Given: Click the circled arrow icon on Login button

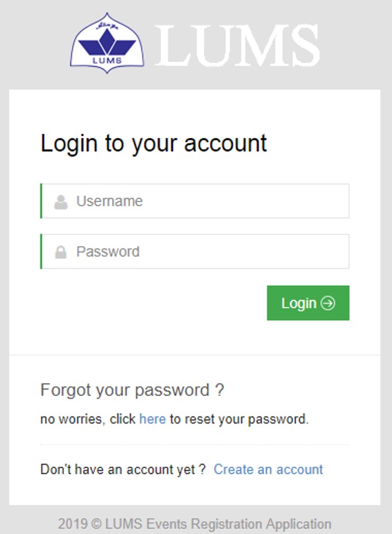Looking at the screenshot, I should click(x=328, y=303).
